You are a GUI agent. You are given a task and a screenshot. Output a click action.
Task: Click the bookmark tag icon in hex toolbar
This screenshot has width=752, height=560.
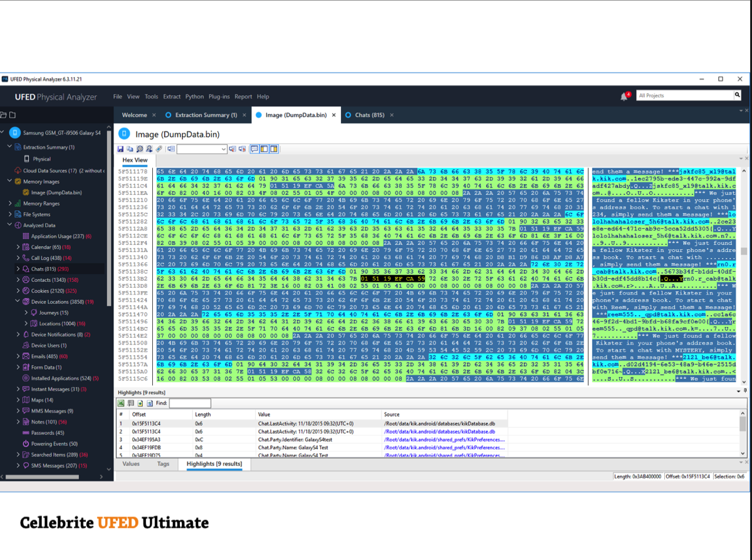(x=159, y=149)
